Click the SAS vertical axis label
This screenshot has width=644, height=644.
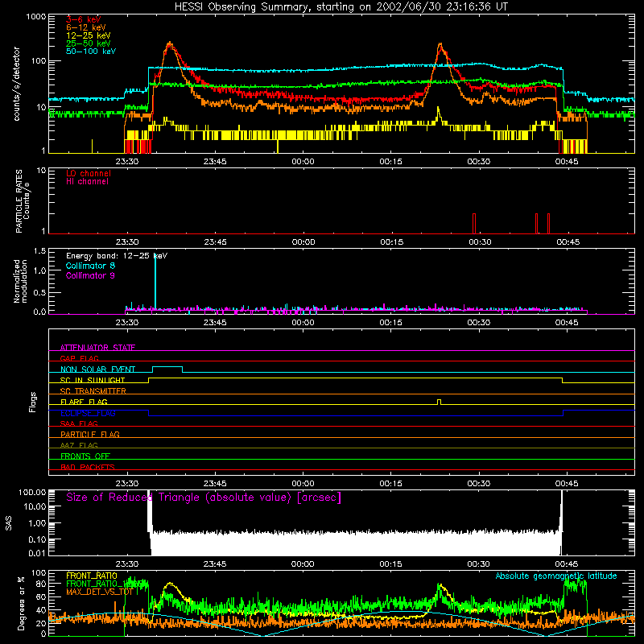[9, 523]
